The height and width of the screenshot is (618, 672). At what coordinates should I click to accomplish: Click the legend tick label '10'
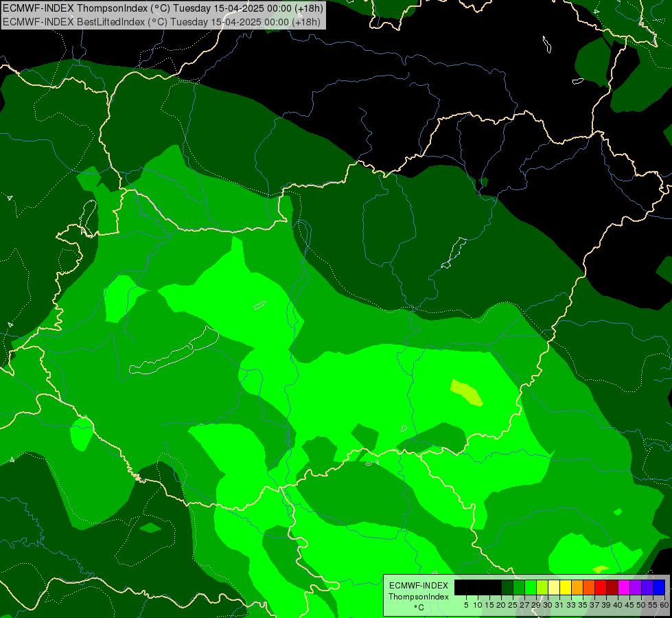tap(478, 605)
